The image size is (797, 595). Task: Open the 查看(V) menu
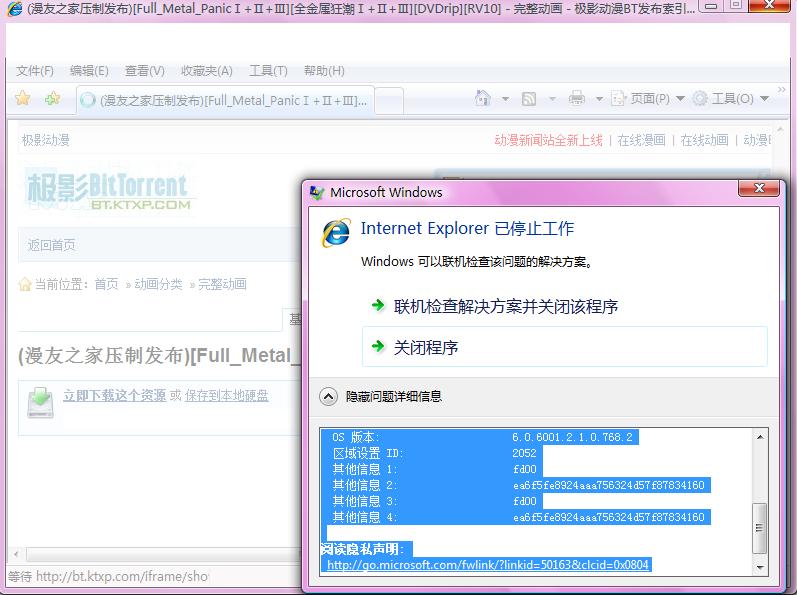(x=144, y=71)
